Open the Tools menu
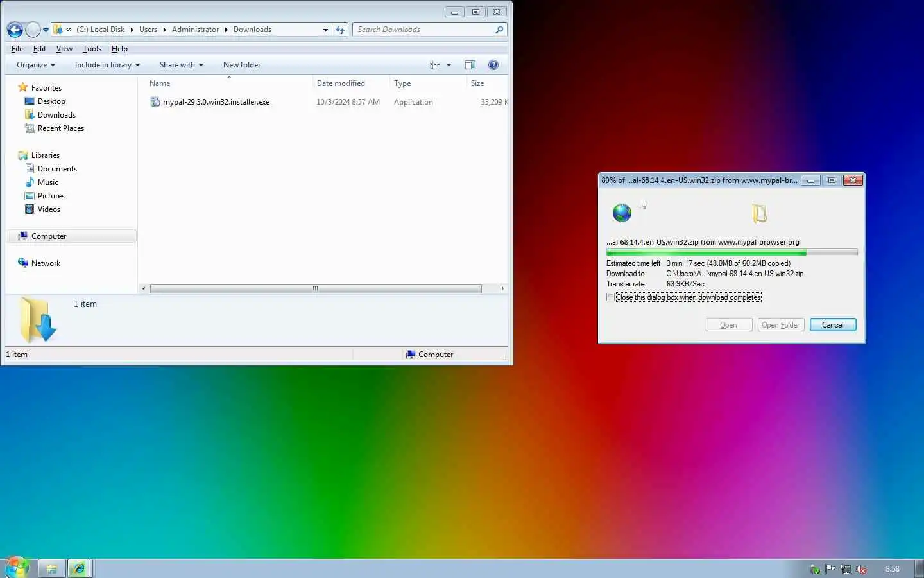The image size is (924, 578). coord(92,49)
